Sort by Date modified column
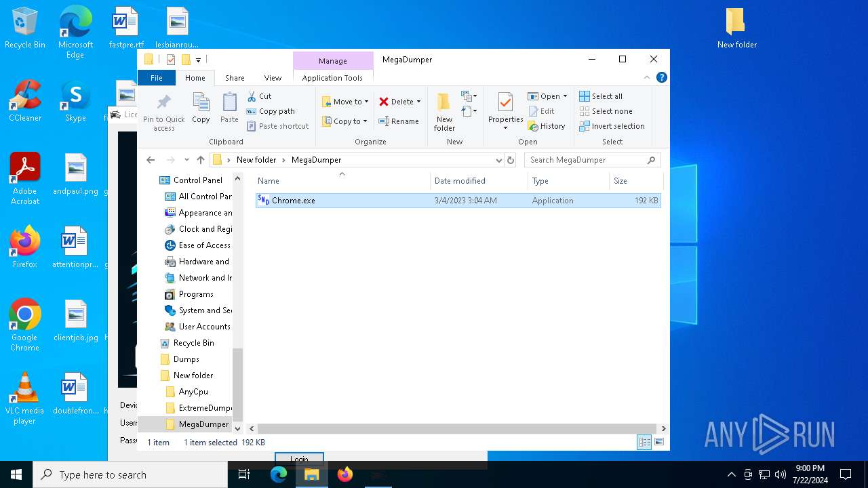Screen dimensions: 868x488 pyautogui.click(x=479, y=181)
